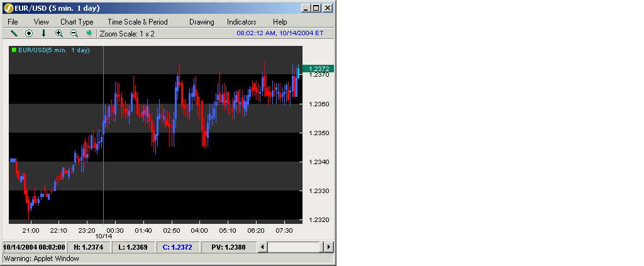The image size is (644, 266).
Task: Click the 04:00 time axis label
Action: tap(199, 230)
